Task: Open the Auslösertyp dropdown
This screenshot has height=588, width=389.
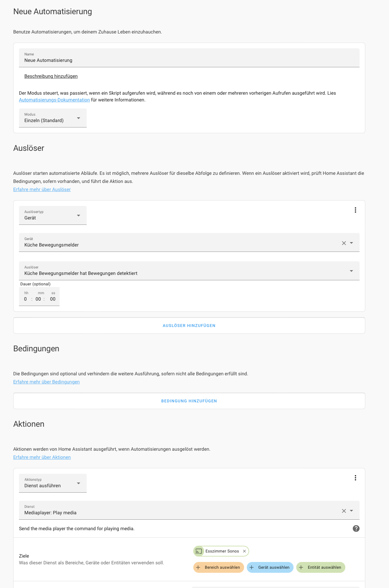Action: (x=53, y=215)
